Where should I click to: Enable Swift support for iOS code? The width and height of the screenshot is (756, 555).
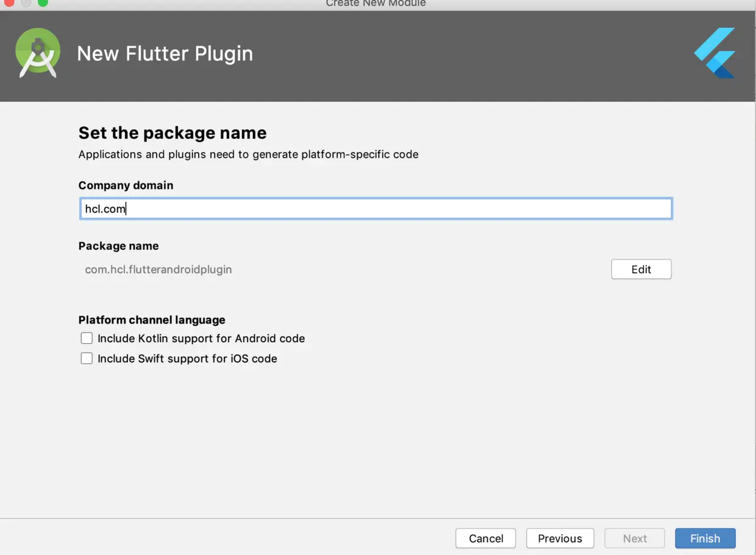[x=87, y=358]
